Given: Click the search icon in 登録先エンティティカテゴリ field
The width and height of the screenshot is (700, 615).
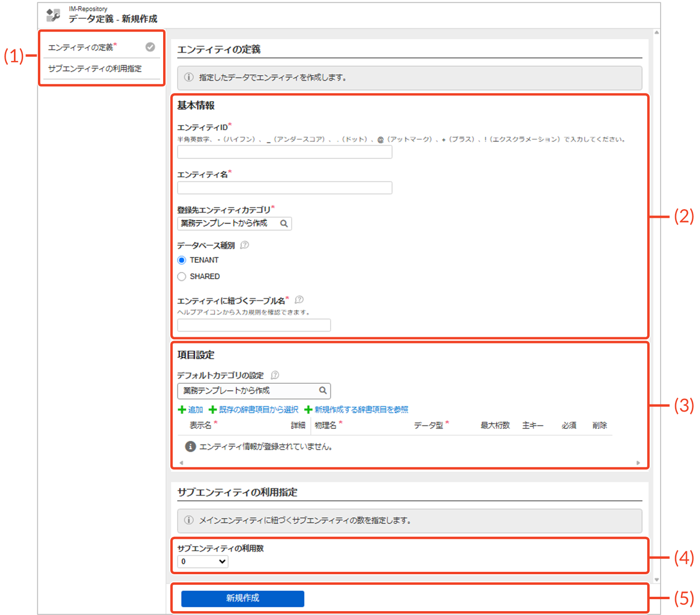Looking at the screenshot, I should (284, 224).
